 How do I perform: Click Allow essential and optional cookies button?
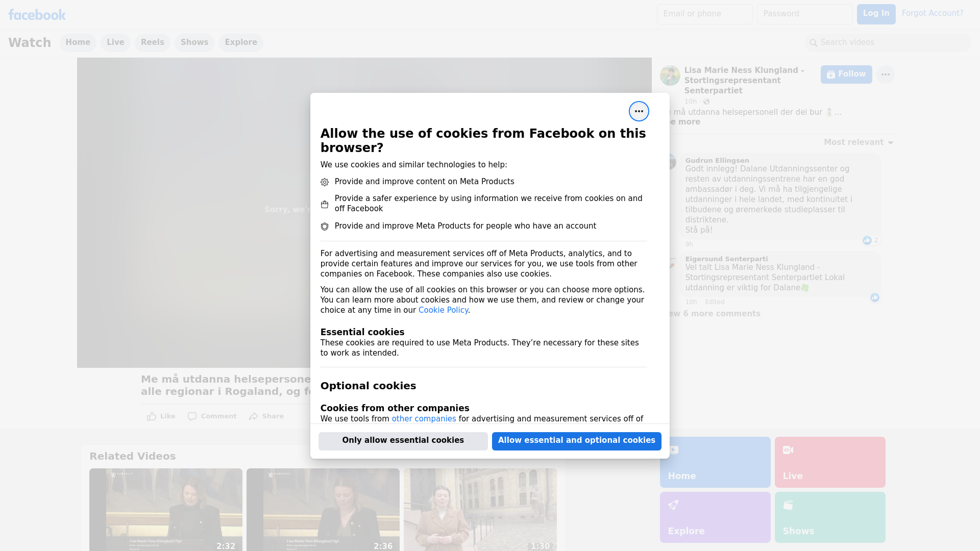coord(576,441)
